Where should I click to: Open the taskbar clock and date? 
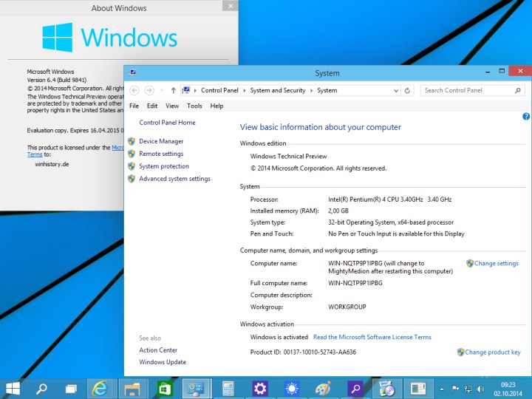tap(508, 389)
